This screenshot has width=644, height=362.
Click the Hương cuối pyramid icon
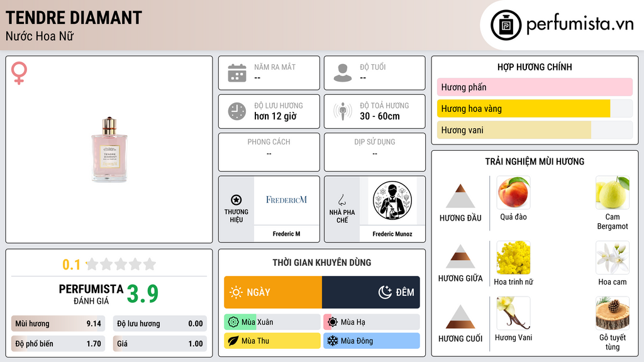tap(460, 317)
